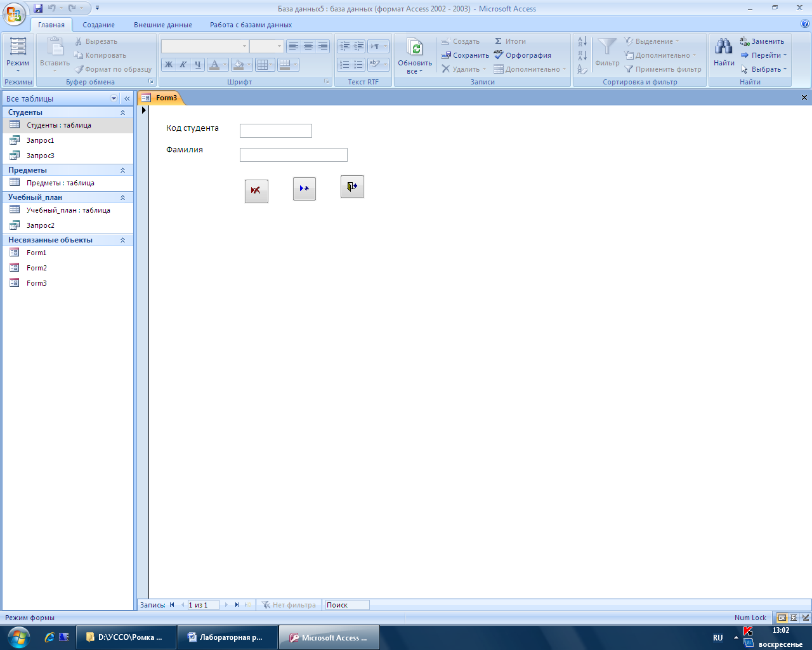
Task: Switch to layout view icon in status bar
Action: (794, 618)
